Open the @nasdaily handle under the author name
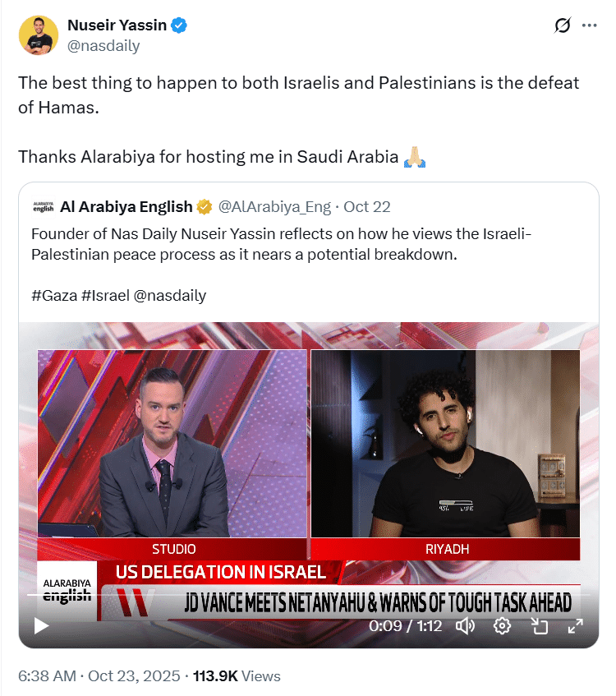 pyautogui.click(x=103, y=46)
